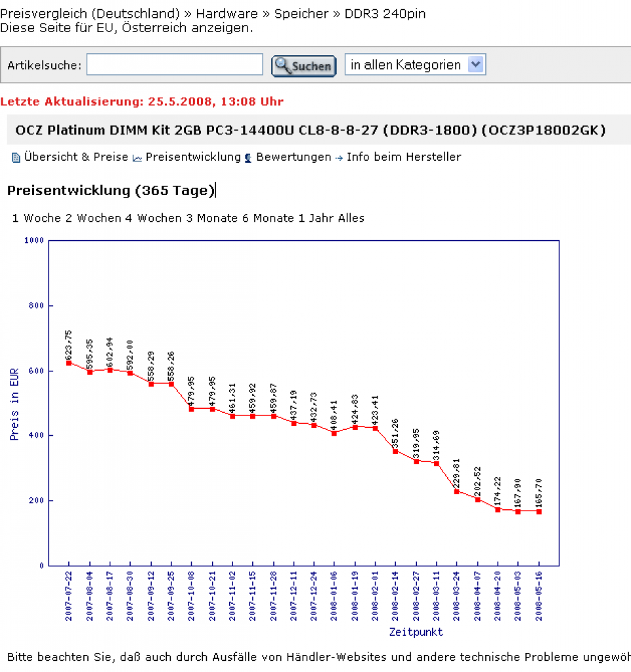Open Preisvergleich (Deutschland) breadcrumb
Image resolution: width=631 pixels, height=672 pixels.
point(89,14)
